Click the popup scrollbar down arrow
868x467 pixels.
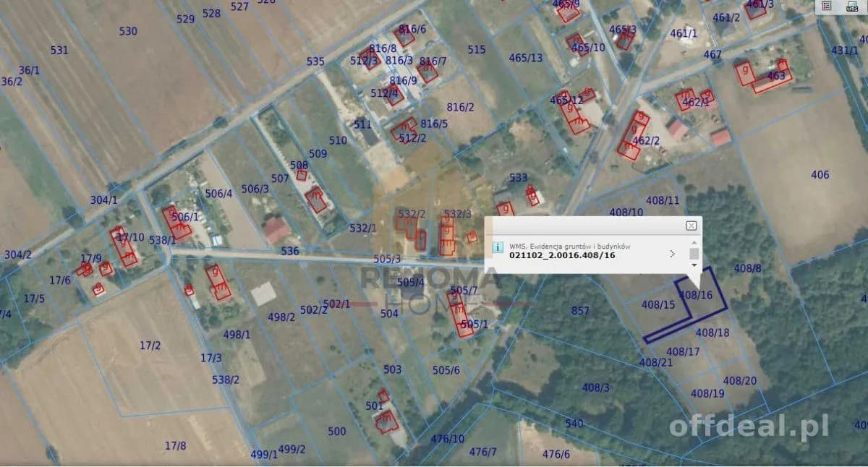click(694, 265)
